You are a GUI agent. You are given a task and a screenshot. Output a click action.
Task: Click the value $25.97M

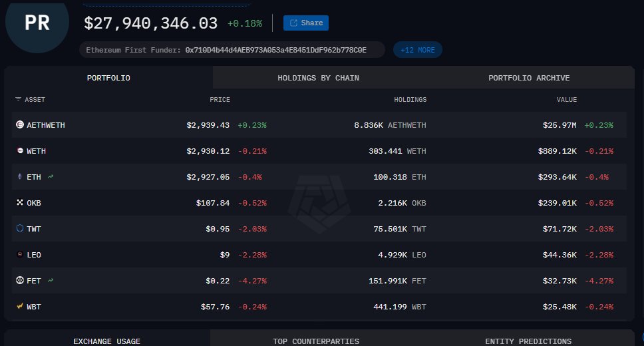coord(560,125)
